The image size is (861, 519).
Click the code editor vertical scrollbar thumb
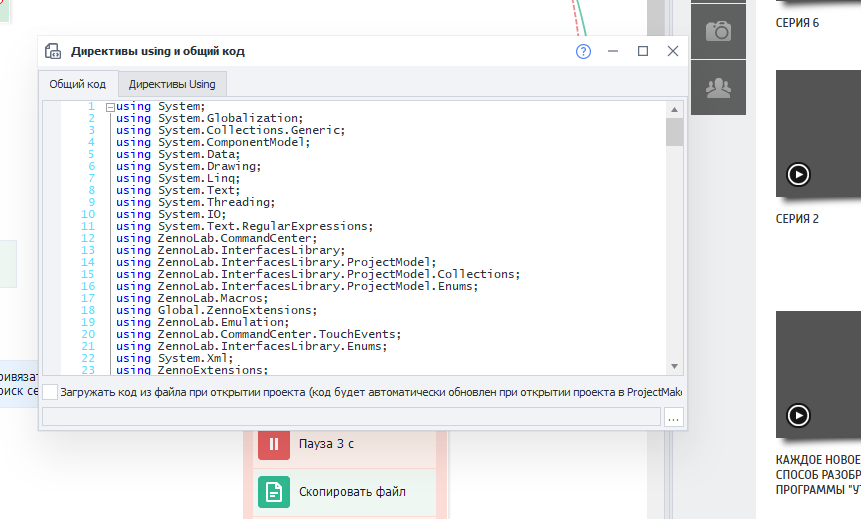[674, 132]
